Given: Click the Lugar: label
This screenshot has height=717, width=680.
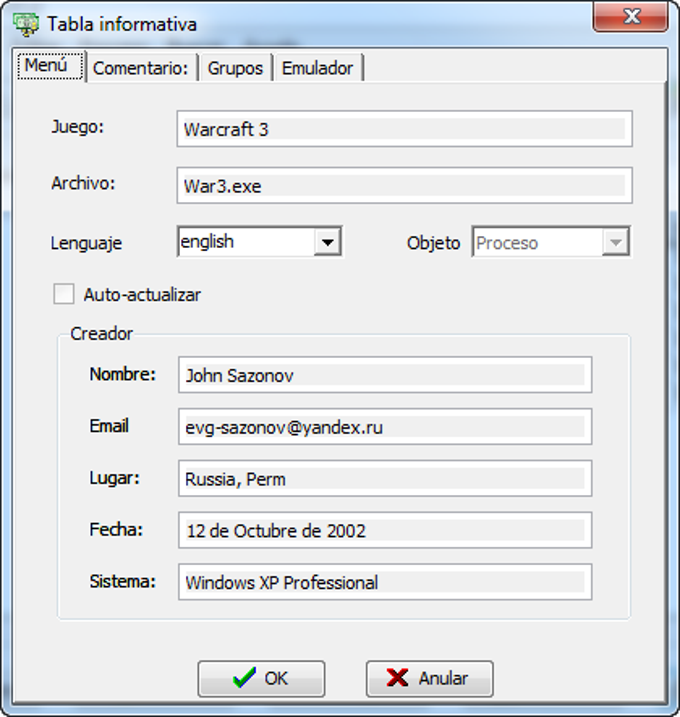Looking at the screenshot, I should (x=114, y=478).
